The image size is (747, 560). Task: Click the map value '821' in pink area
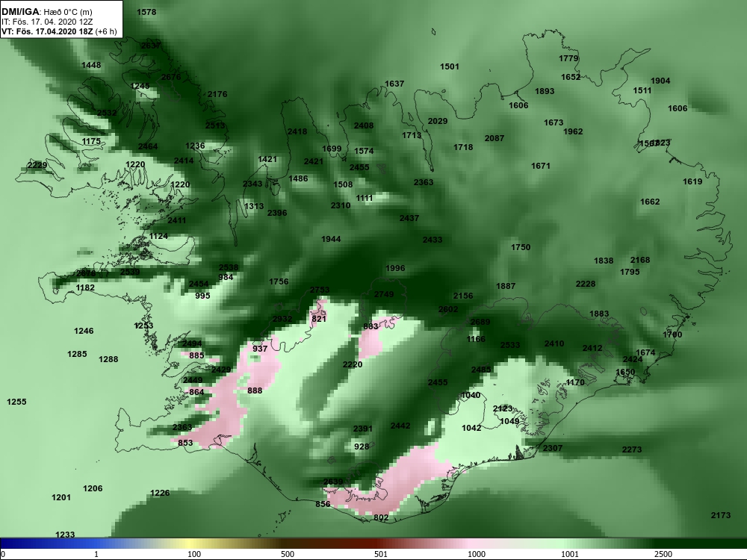[319, 319]
